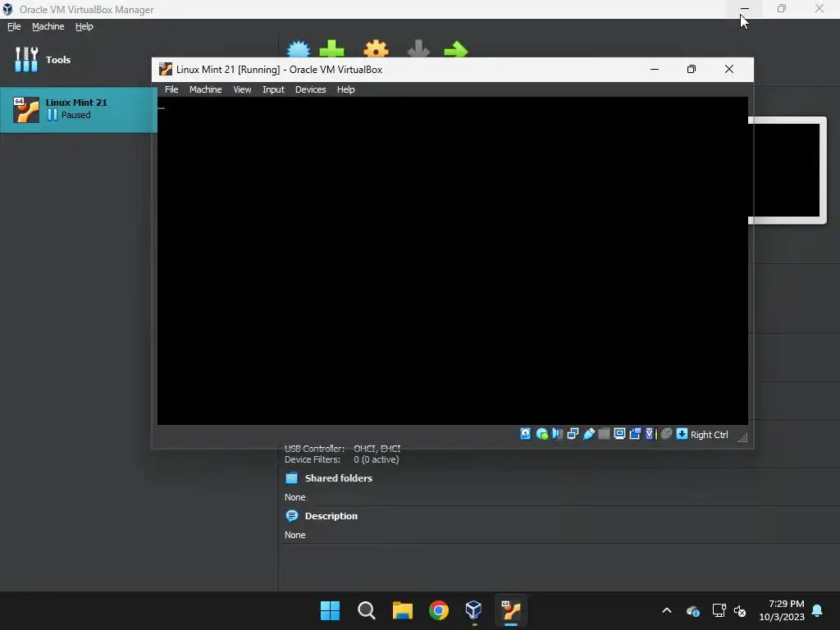Click the Device Filters 0 (0 active) text
This screenshot has width=840, height=630.
[x=342, y=459]
